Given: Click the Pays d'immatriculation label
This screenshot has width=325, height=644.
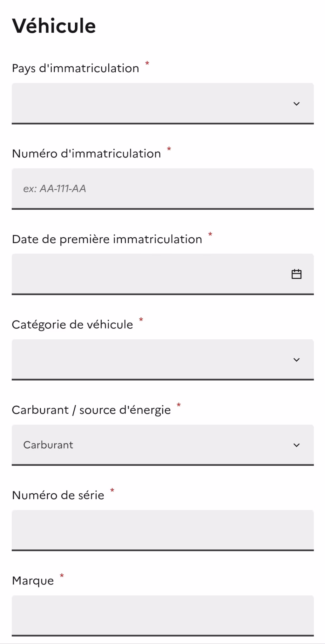Looking at the screenshot, I should tap(76, 68).
